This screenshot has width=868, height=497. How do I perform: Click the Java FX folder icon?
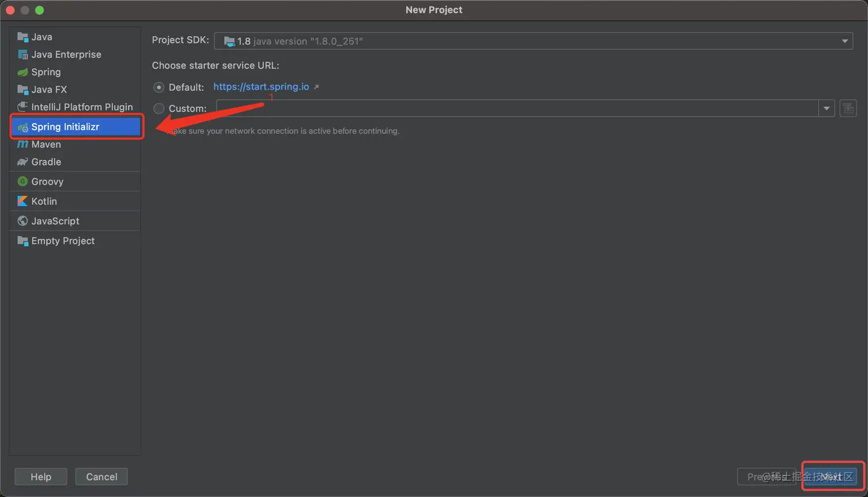coord(22,90)
